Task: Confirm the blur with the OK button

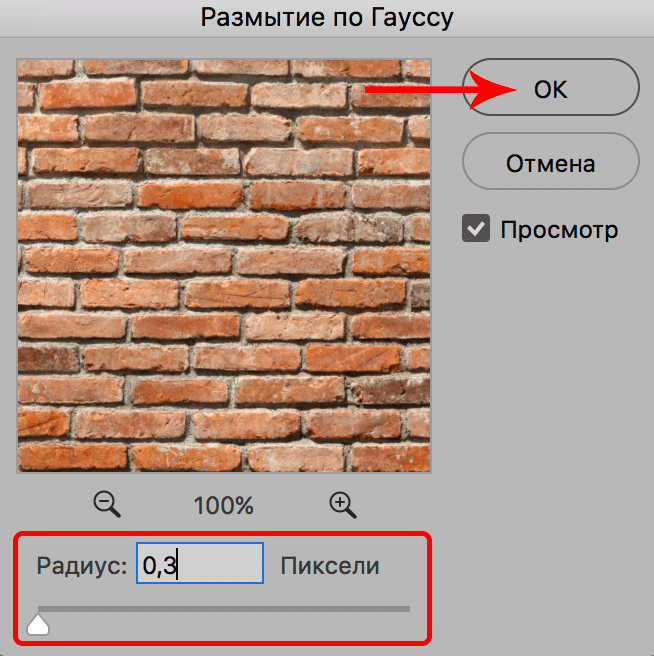Action: [550, 89]
